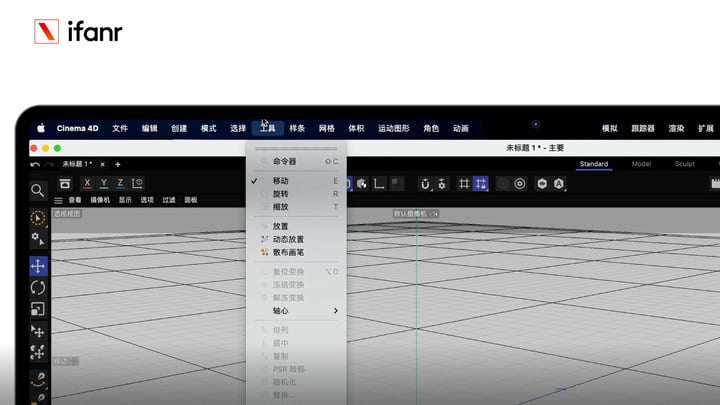Select the Scale tool in left toolbar
This screenshot has width=720, height=405.
click(x=38, y=309)
